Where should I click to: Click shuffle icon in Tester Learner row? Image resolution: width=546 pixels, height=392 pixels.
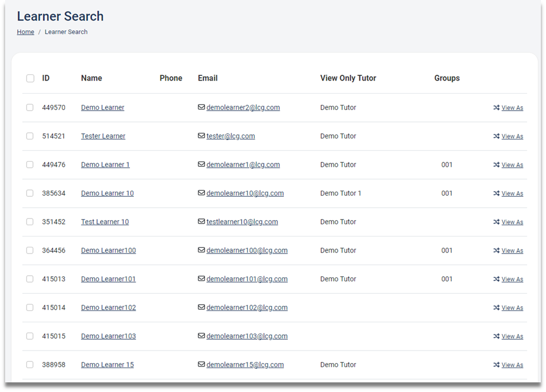[496, 136]
